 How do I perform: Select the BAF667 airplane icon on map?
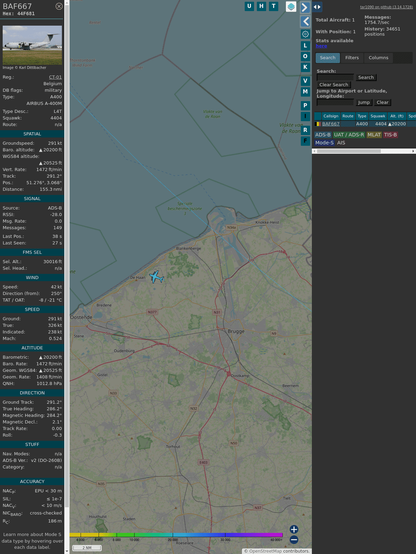click(x=156, y=277)
